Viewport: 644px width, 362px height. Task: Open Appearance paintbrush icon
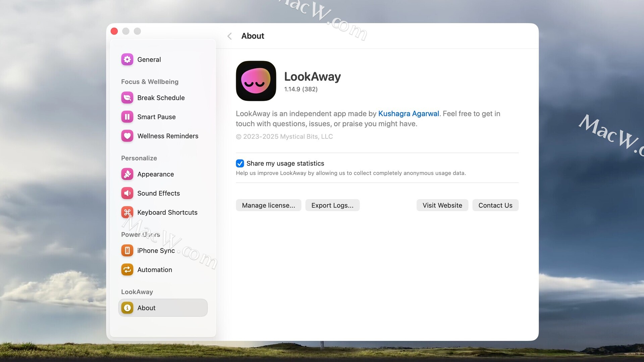[127, 174]
